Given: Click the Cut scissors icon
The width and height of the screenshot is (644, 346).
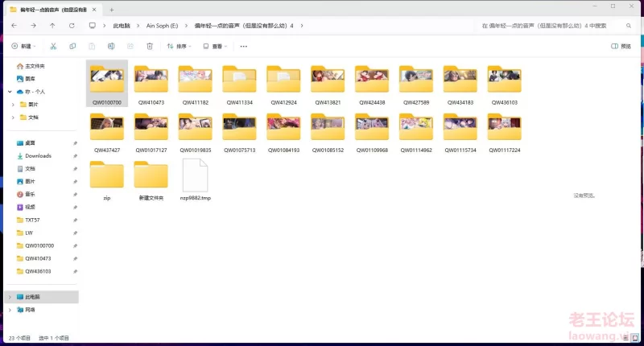Looking at the screenshot, I should point(53,47).
